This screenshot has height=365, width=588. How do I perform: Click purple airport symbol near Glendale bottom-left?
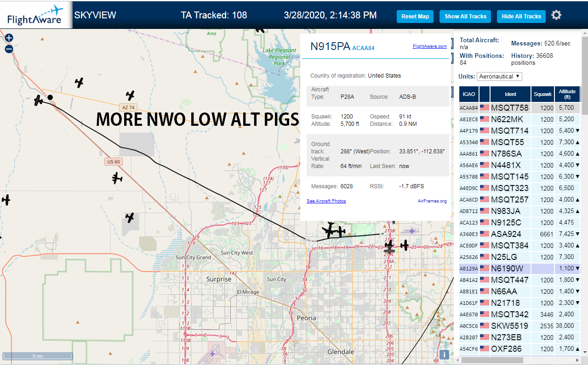click(212, 354)
